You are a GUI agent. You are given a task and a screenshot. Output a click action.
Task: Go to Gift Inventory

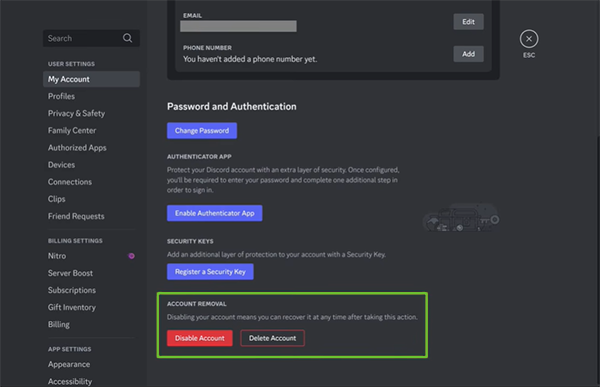click(91, 307)
